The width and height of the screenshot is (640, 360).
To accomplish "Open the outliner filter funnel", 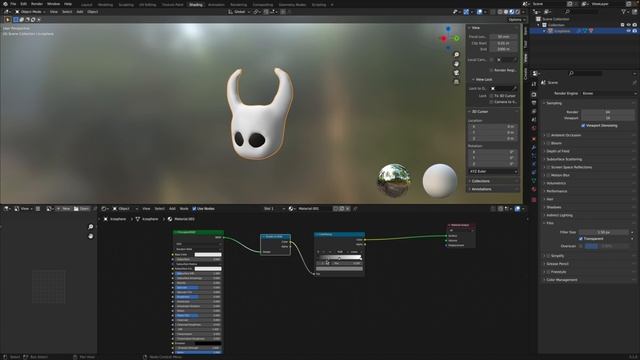I will [624, 12].
